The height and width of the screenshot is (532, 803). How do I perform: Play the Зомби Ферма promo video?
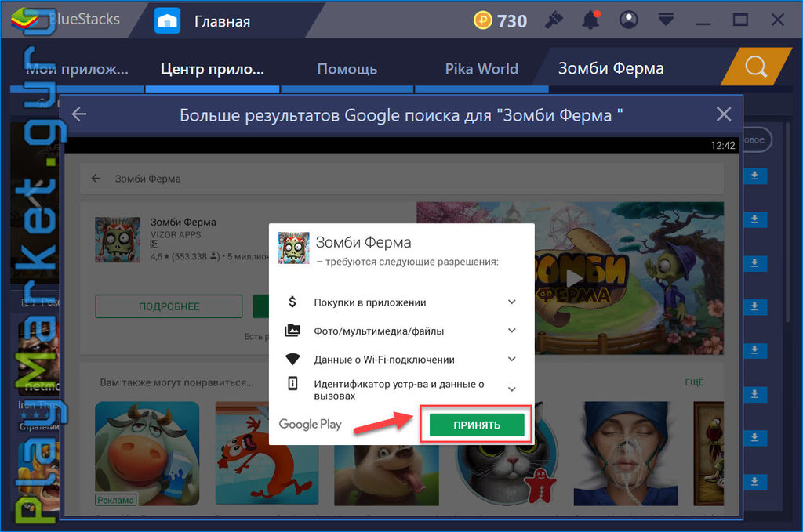(x=575, y=278)
